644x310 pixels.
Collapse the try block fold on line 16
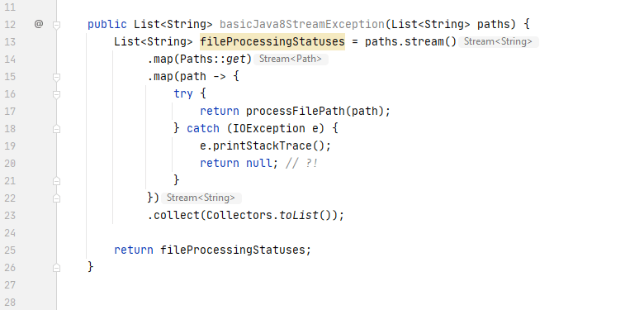point(57,94)
